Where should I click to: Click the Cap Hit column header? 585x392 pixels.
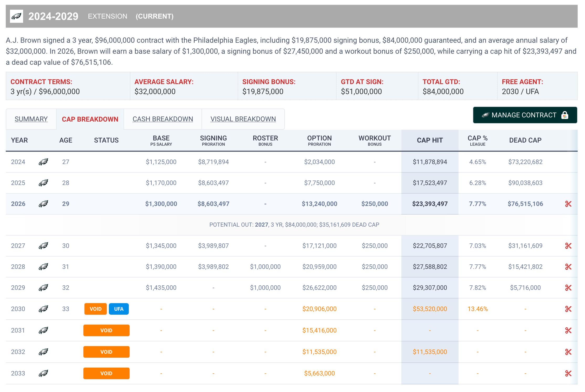(x=430, y=140)
